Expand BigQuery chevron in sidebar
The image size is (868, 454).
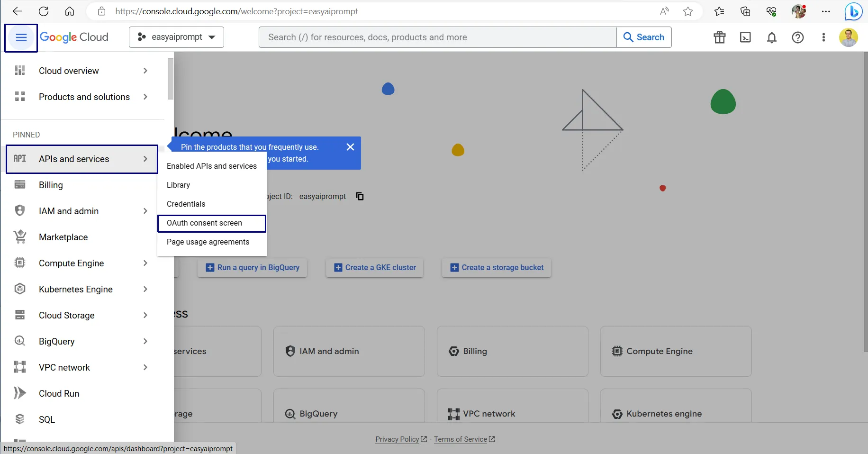(x=145, y=341)
